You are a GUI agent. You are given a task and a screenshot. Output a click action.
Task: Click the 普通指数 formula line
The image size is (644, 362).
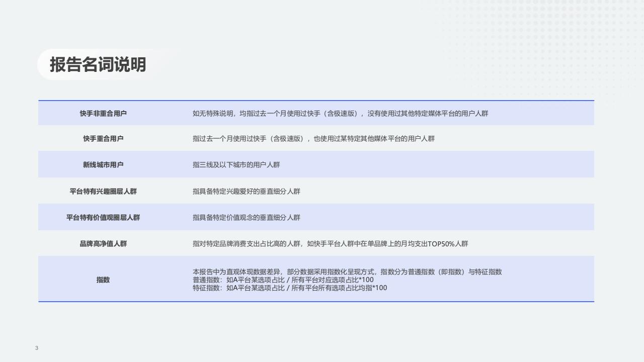[283, 280]
